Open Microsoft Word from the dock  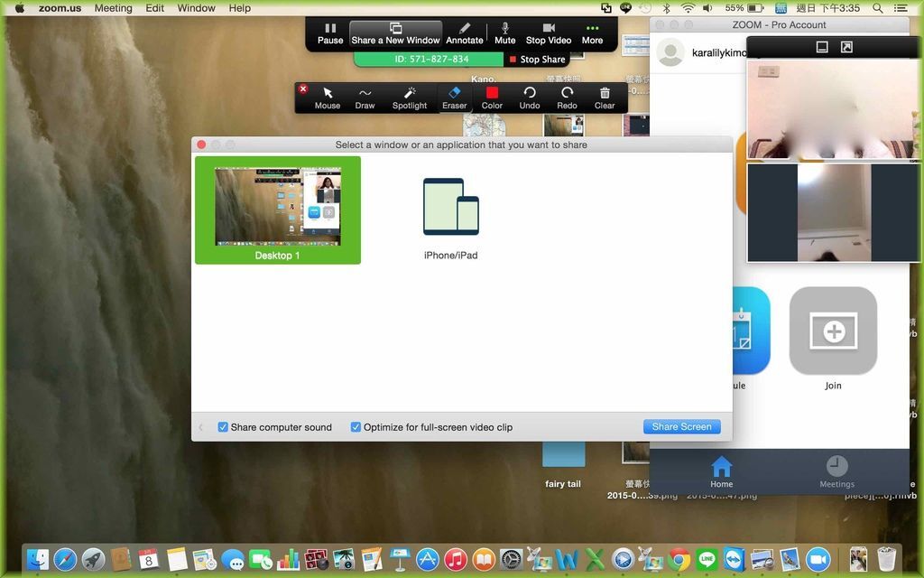(x=567, y=559)
